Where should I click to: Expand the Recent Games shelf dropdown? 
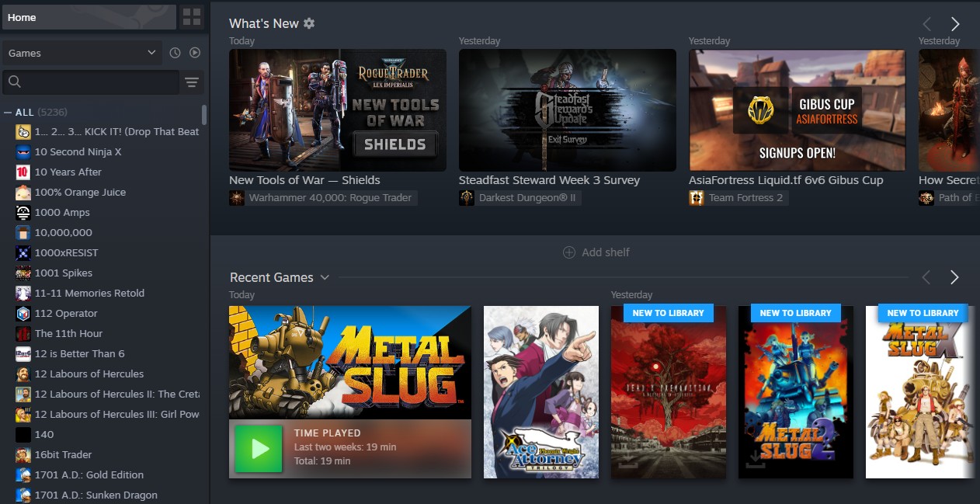click(x=325, y=277)
